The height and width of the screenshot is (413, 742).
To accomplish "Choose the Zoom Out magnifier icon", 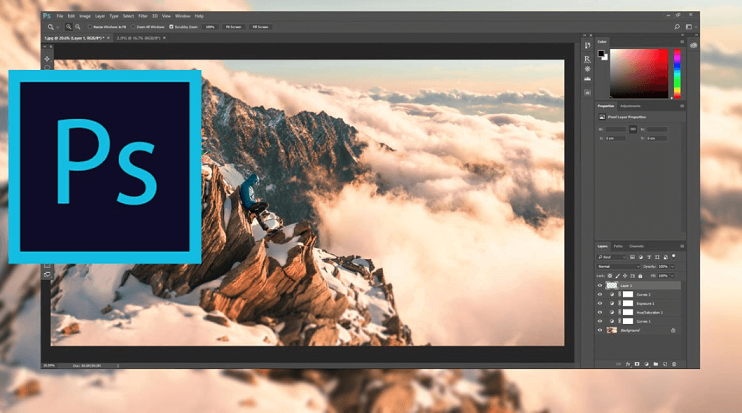I will click(78, 27).
